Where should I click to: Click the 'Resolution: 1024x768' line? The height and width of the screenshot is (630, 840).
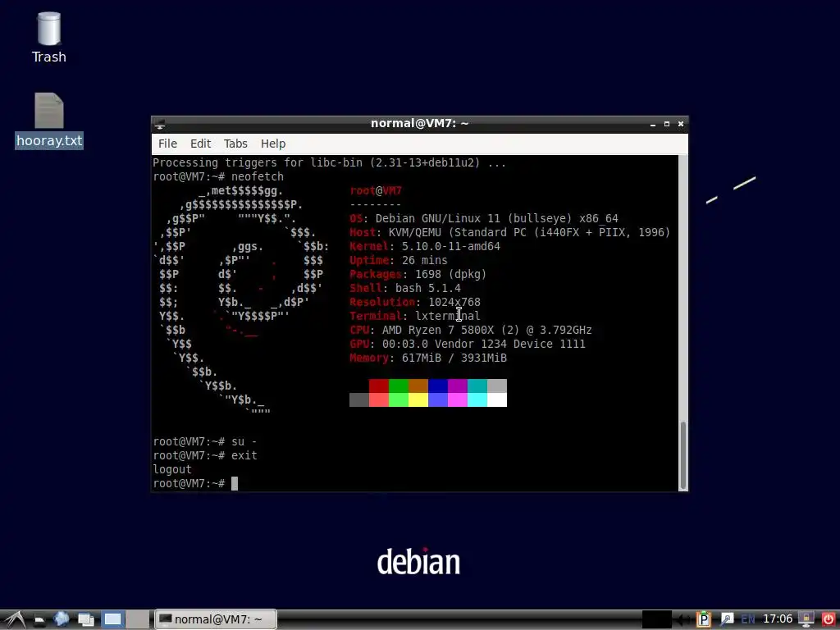click(415, 302)
